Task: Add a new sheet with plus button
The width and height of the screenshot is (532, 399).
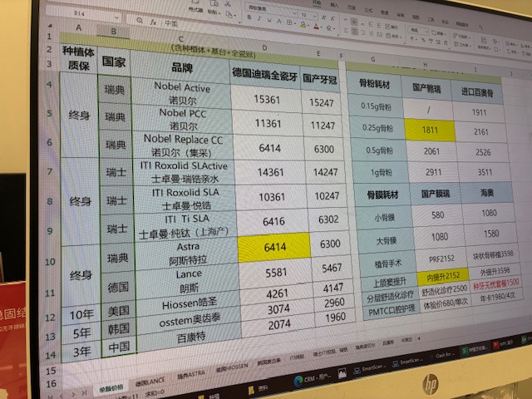Action: tap(419, 338)
